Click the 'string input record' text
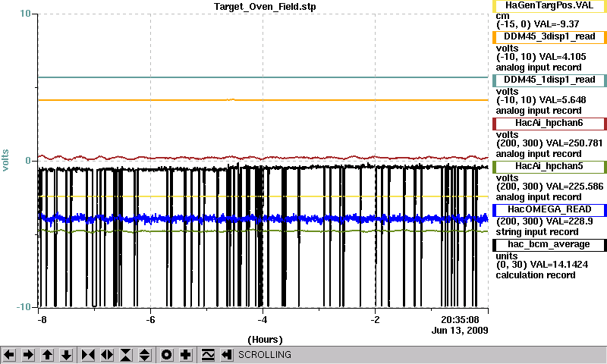The image size is (607, 364). pyautogui.click(x=537, y=232)
